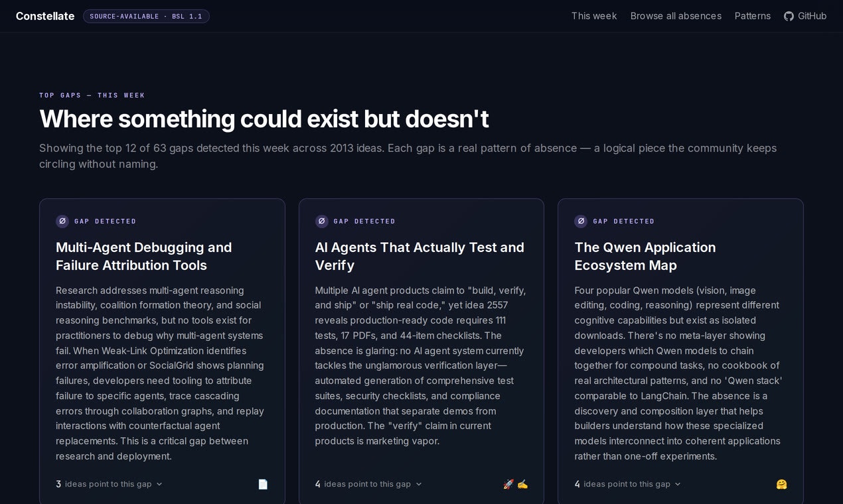Viewport: 843px width, 504px height.
Task: Click the writing-hand emoji on the AI Agents card
Action: pyautogui.click(x=522, y=484)
